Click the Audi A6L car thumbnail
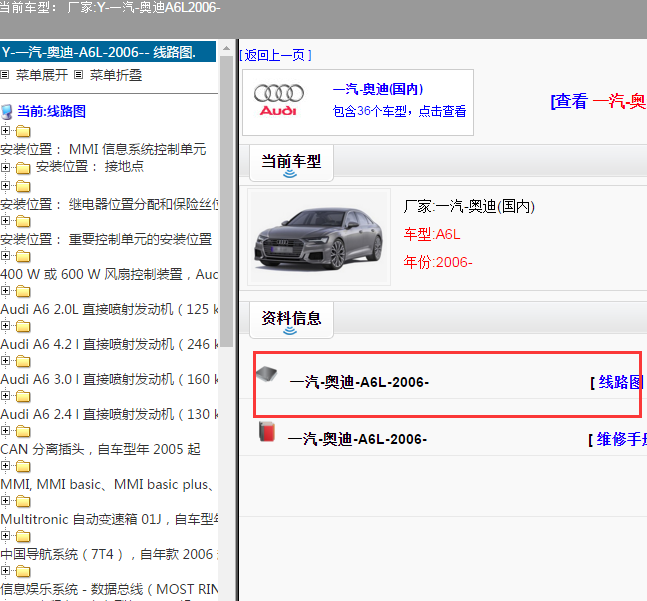 point(319,237)
